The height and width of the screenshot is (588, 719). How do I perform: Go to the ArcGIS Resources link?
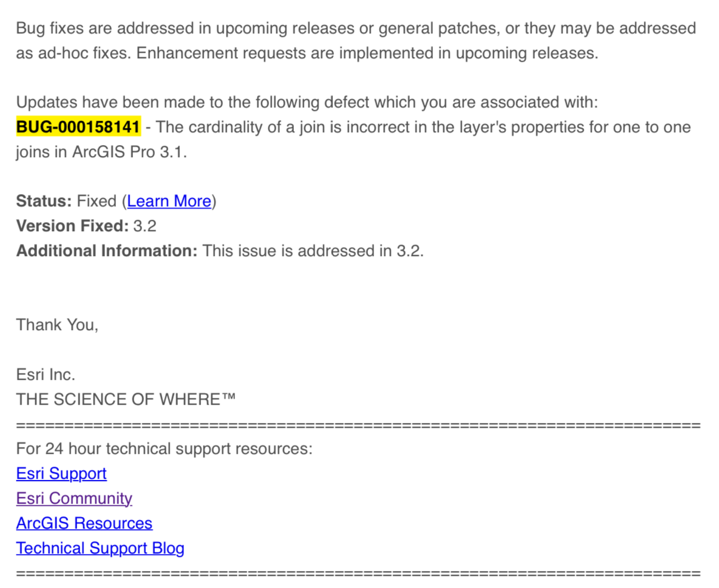84,524
